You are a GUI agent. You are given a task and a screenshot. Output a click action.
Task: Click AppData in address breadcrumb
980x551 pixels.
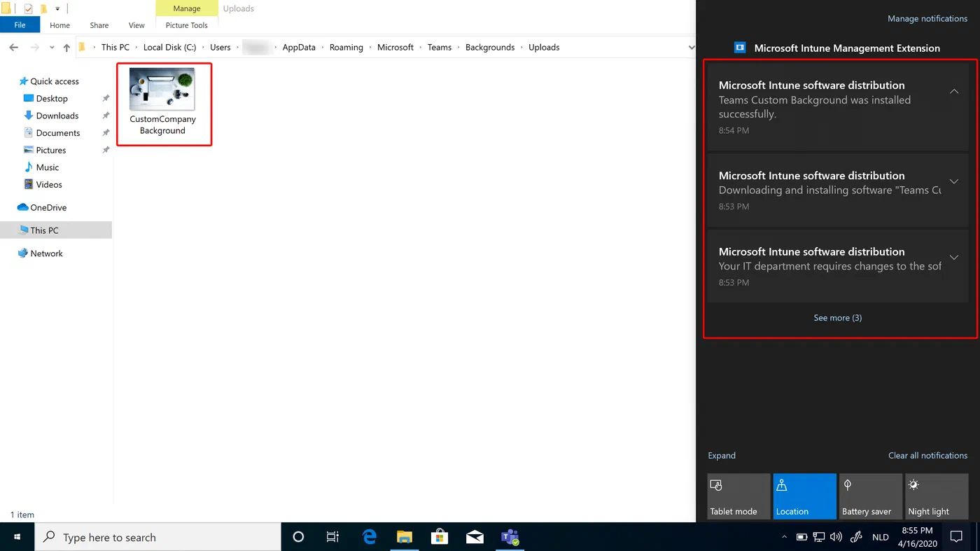299,48
